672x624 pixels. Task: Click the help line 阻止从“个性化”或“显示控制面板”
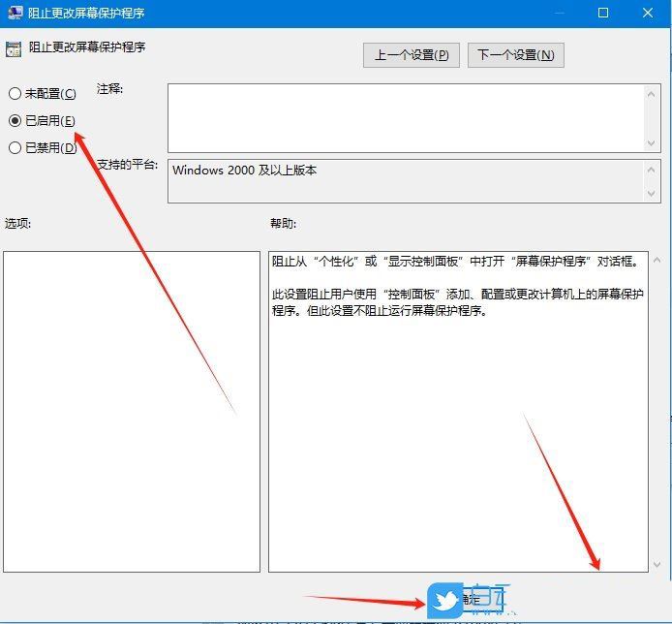455,262
